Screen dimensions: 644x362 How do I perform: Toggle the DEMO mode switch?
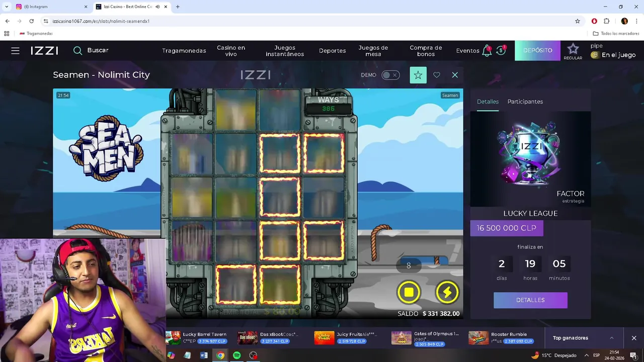(390, 75)
